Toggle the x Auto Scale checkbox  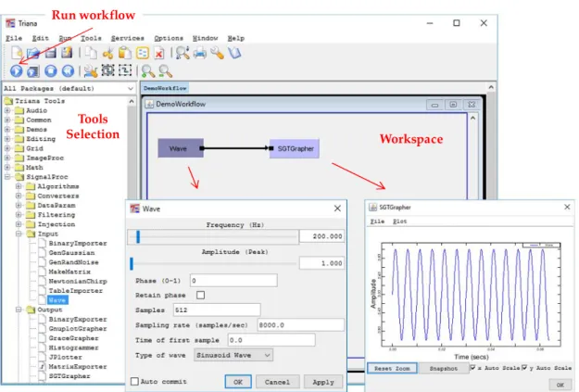click(472, 368)
